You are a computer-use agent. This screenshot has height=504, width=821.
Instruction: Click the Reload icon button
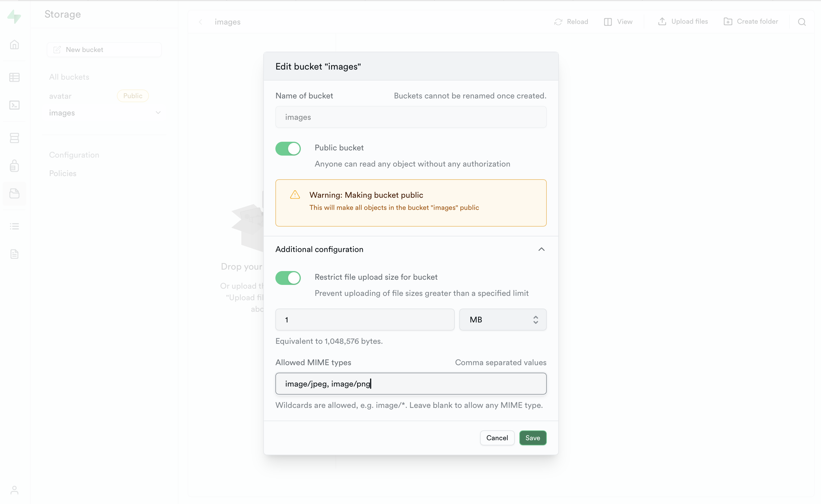tap(571, 22)
